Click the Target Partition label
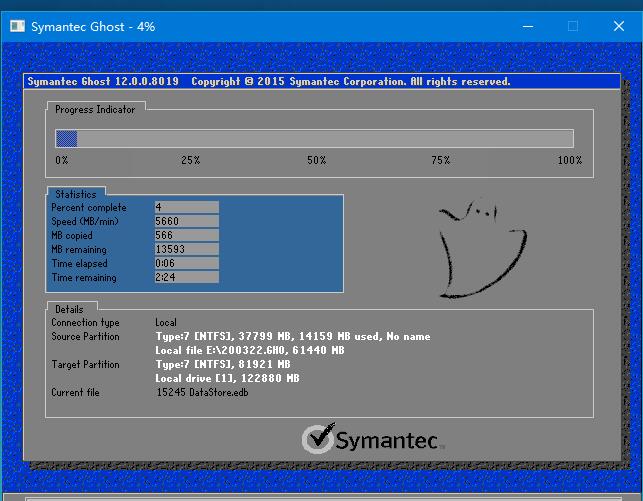 pyautogui.click(x=85, y=364)
